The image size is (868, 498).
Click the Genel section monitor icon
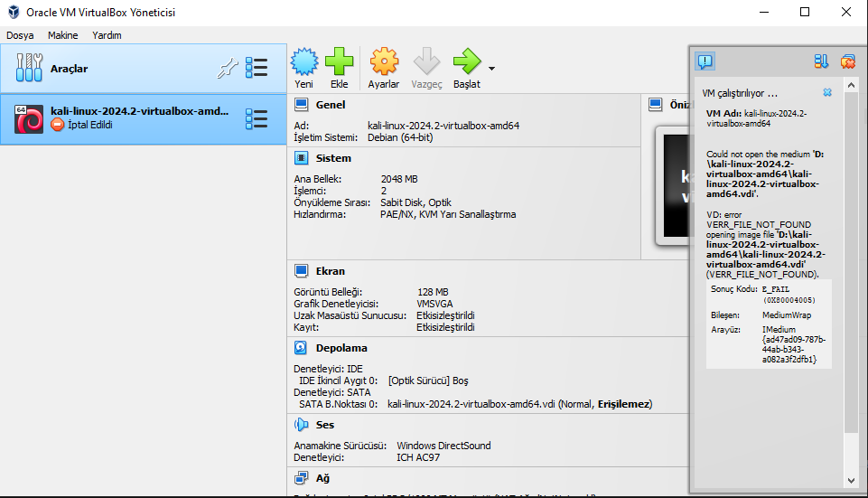pyautogui.click(x=301, y=105)
